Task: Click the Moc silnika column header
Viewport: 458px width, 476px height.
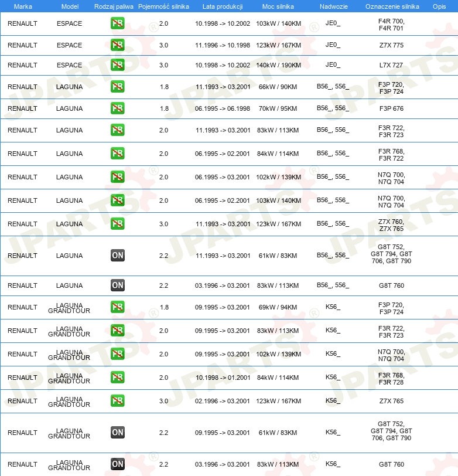Action: pyautogui.click(x=278, y=6)
